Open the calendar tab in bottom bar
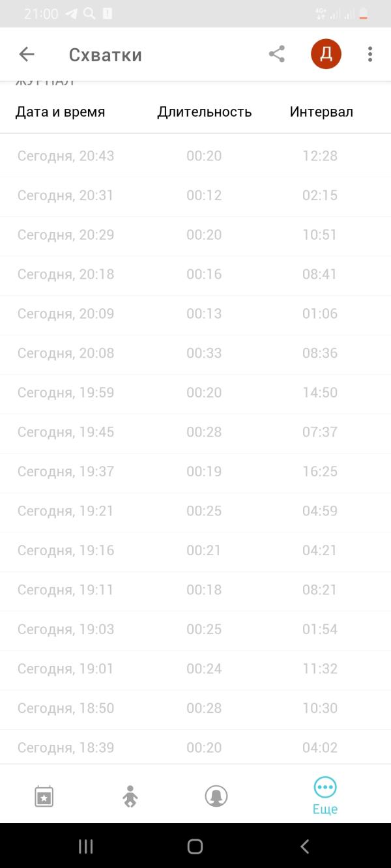The width and height of the screenshot is (391, 868). (44, 796)
